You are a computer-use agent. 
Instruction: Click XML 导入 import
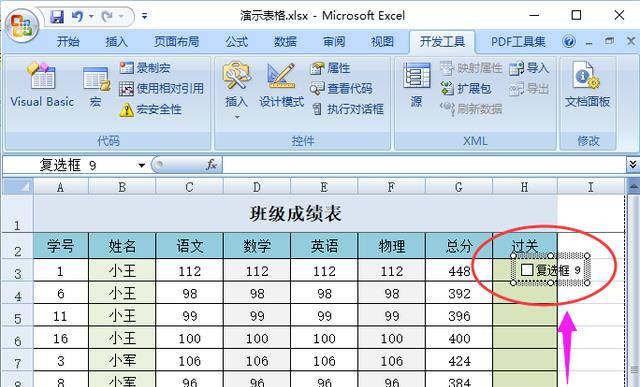[529, 68]
